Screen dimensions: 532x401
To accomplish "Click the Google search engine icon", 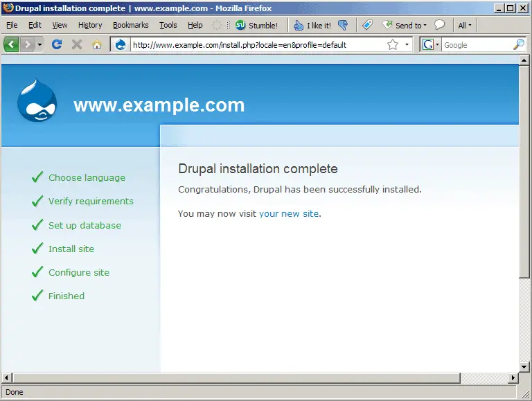I will [x=427, y=44].
